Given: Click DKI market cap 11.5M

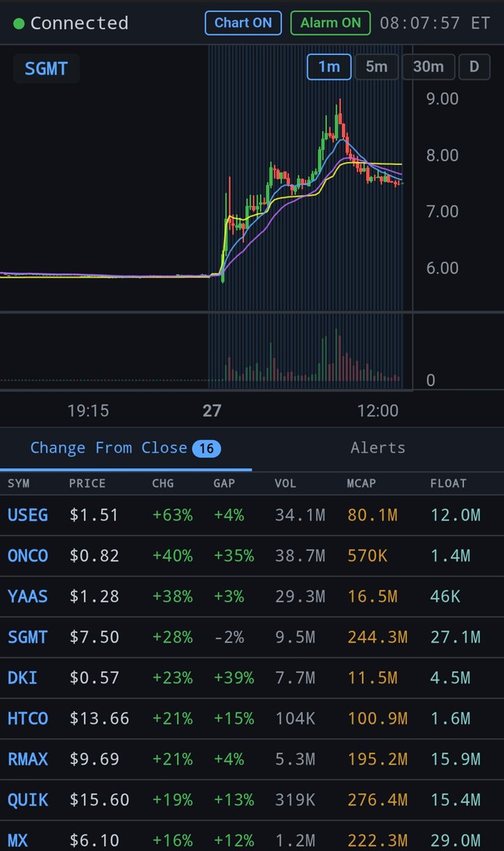Looking at the screenshot, I should coord(372,678).
